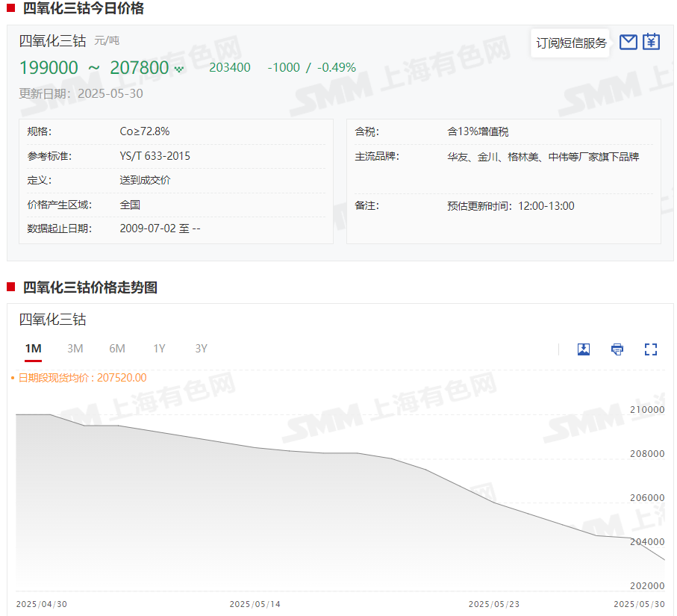Image resolution: width=677 pixels, height=616 pixels.
Task: Switch chart range to 1M
Action: [33, 349]
